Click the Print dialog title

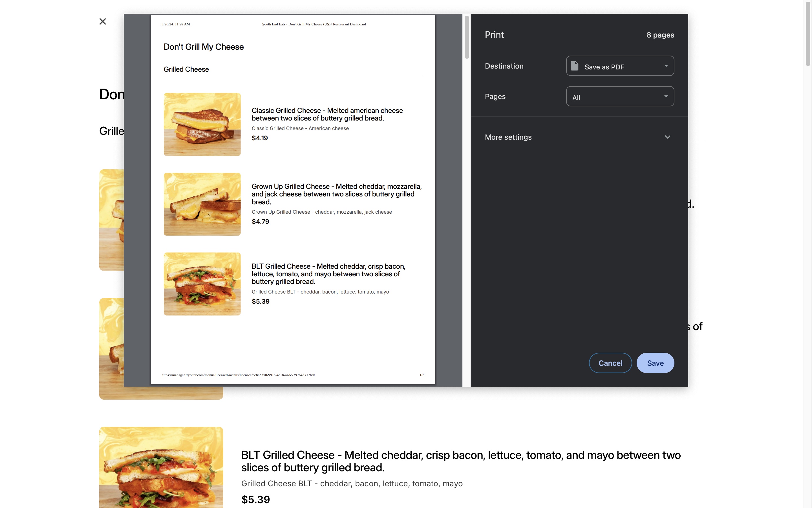tap(494, 35)
